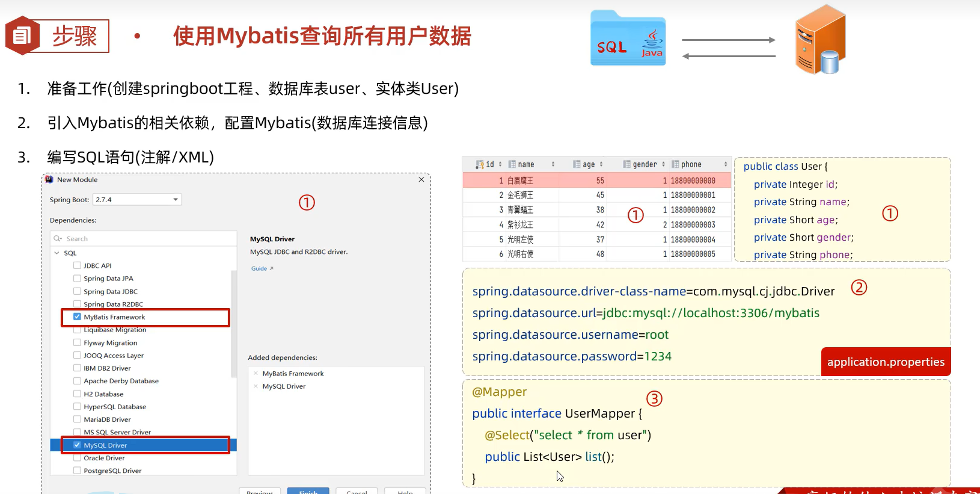
Task: Check the PostgreSQL Driver dependency
Action: [x=77, y=471]
